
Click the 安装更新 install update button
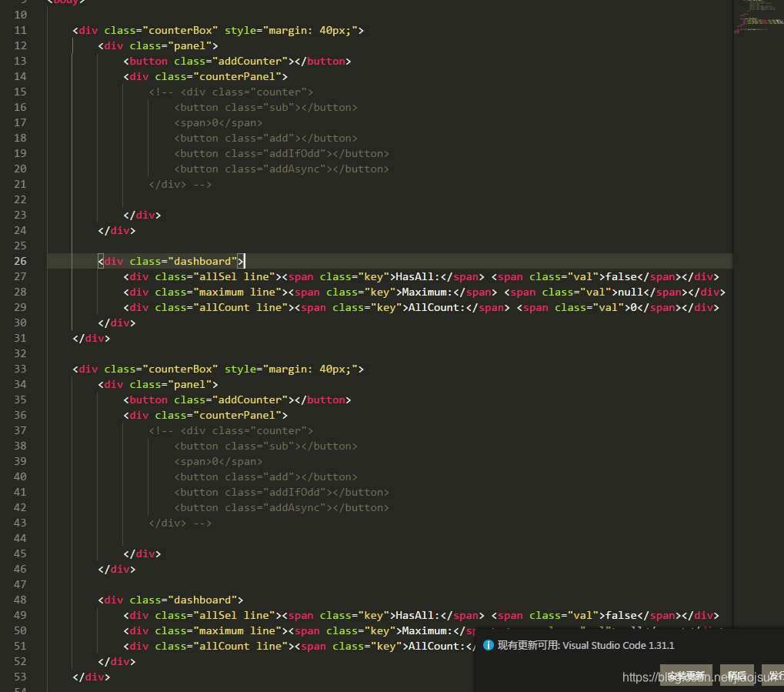click(x=686, y=676)
